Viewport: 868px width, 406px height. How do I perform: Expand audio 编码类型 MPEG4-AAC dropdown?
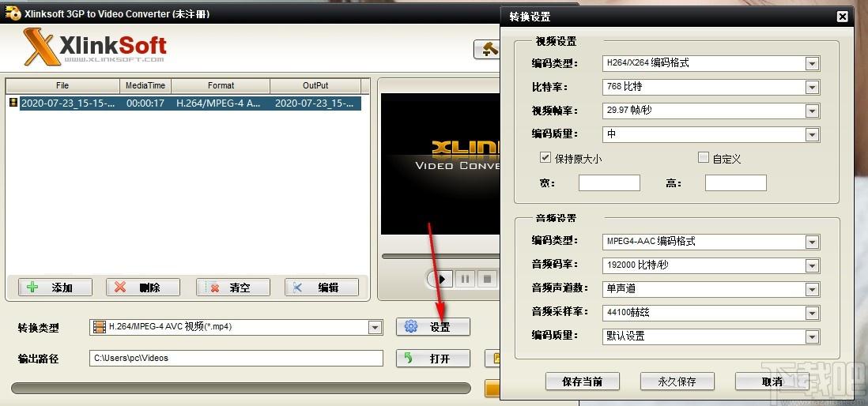pos(812,242)
